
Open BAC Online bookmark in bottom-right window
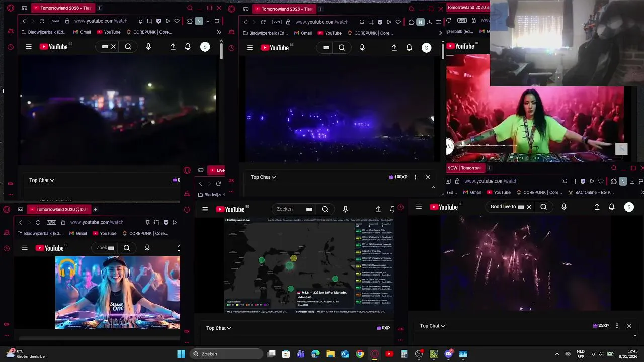(591, 192)
